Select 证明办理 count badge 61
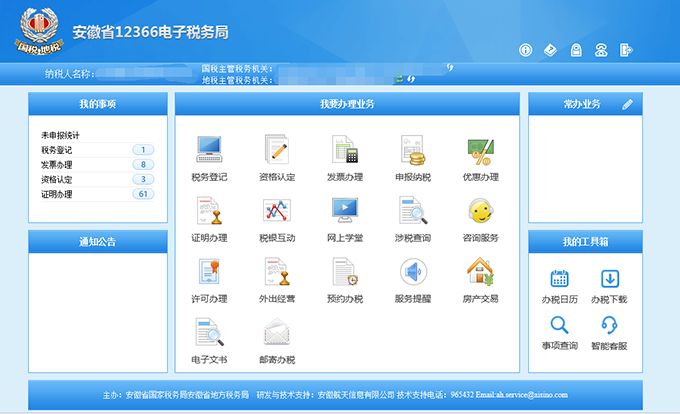This screenshot has width=680, height=414. pos(142,194)
